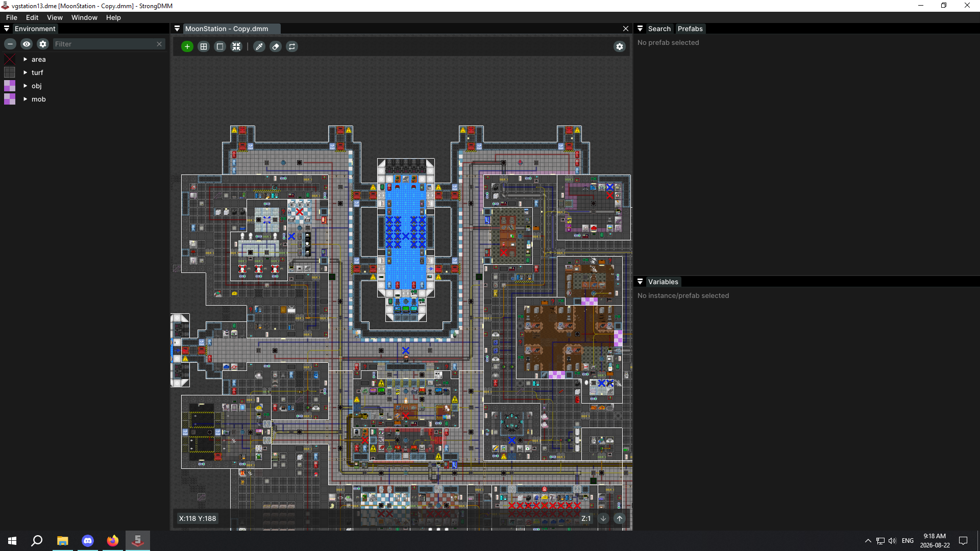The height and width of the screenshot is (551, 980).
Task: Open the network status tray icon
Action: (x=880, y=541)
